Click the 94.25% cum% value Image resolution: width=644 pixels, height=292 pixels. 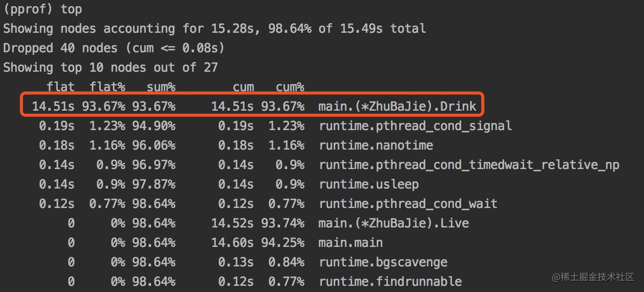click(283, 243)
